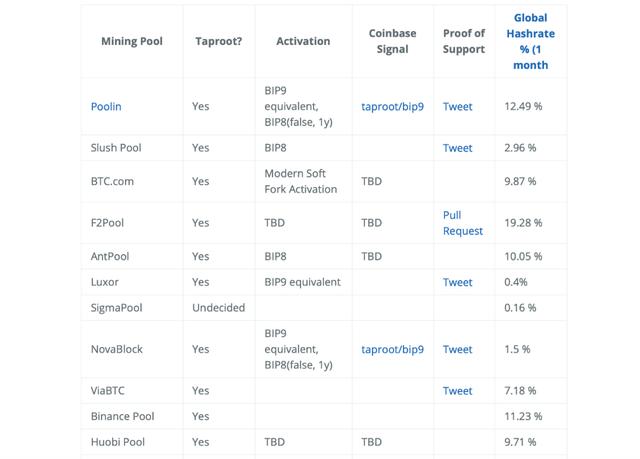Click the Mining Pool column header
The image size is (640, 459).
pyautogui.click(x=132, y=41)
